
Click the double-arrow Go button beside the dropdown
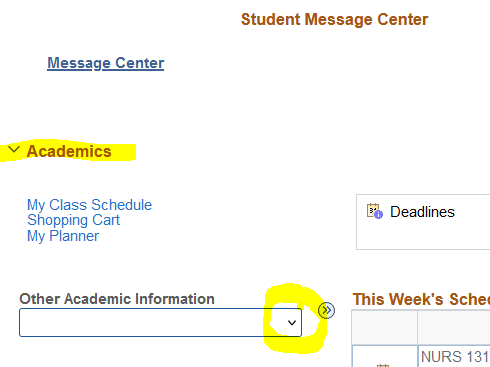coord(326,311)
